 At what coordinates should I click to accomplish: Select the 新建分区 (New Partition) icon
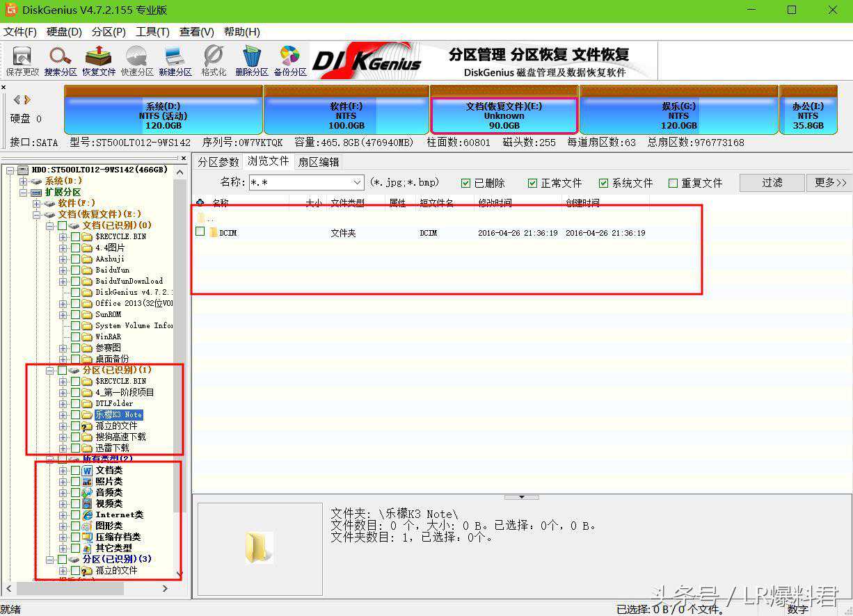click(x=175, y=60)
